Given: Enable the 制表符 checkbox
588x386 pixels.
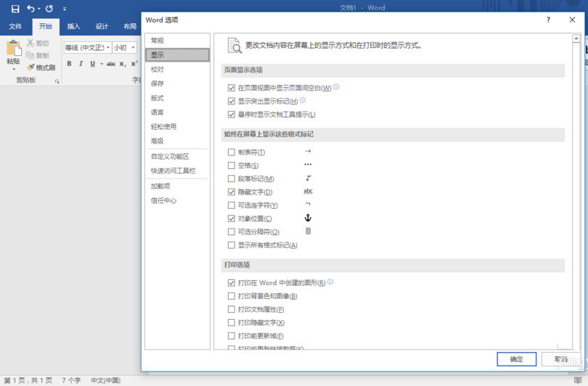Looking at the screenshot, I should [x=232, y=152].
